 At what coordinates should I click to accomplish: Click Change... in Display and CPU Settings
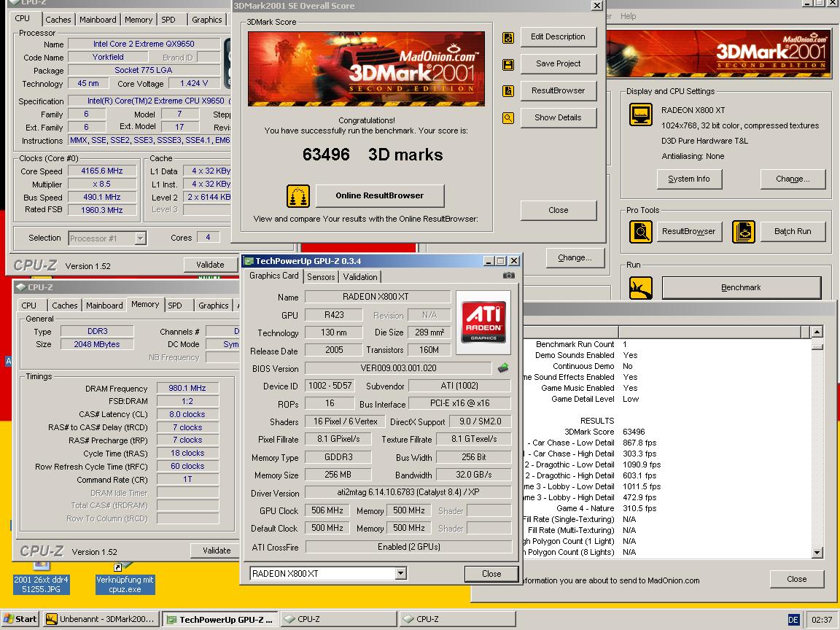click(793, 179)
